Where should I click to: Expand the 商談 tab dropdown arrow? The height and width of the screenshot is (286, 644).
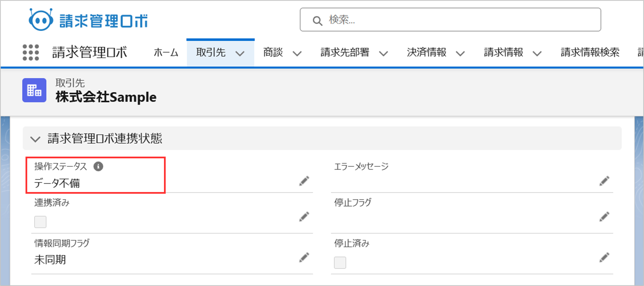click(297, 53)
